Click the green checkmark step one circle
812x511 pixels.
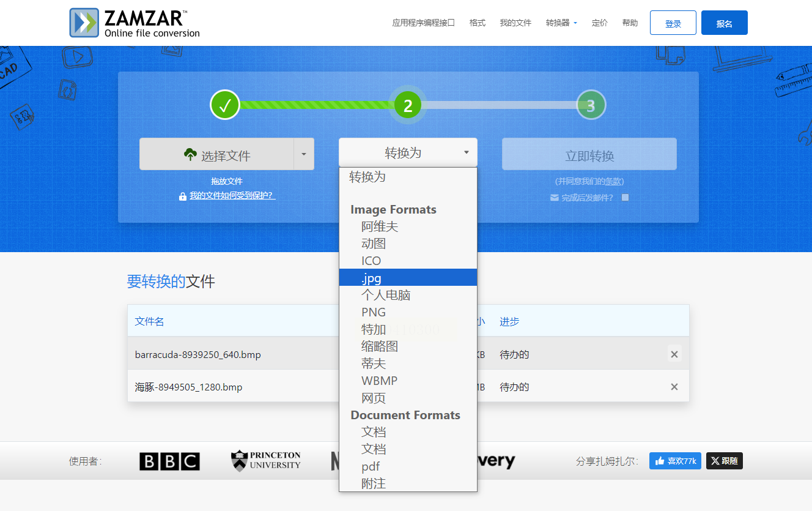point(224,105)
